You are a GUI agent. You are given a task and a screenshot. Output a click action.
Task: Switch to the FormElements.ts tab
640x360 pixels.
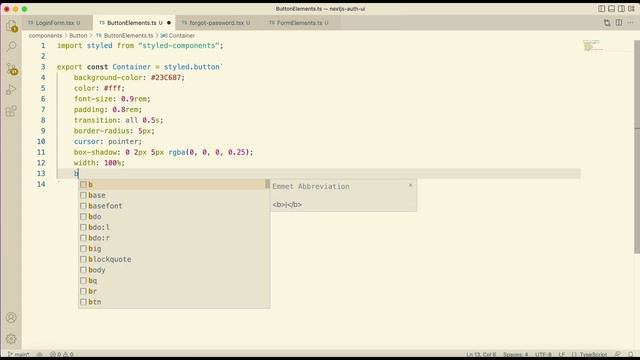tap(300, 23)
